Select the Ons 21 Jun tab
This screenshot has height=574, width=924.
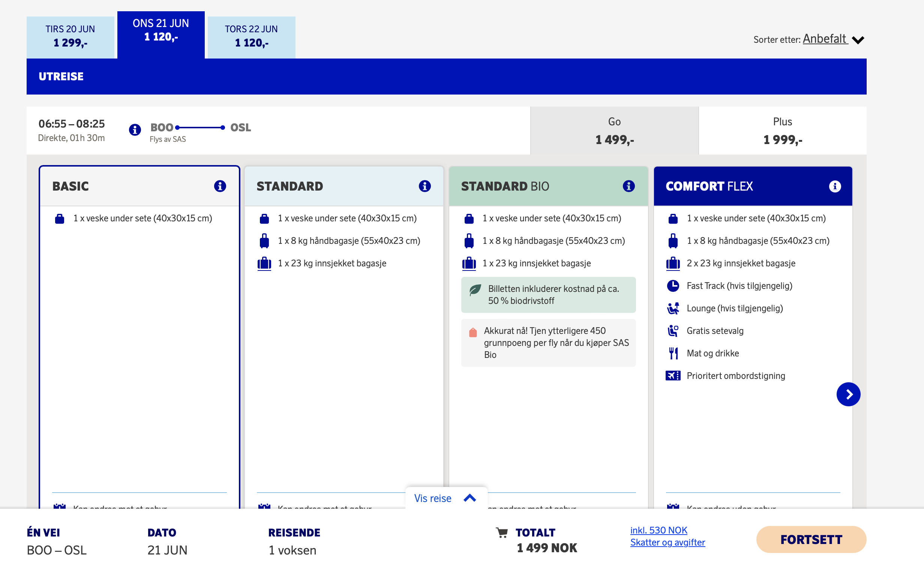click(x=161, y=35)
